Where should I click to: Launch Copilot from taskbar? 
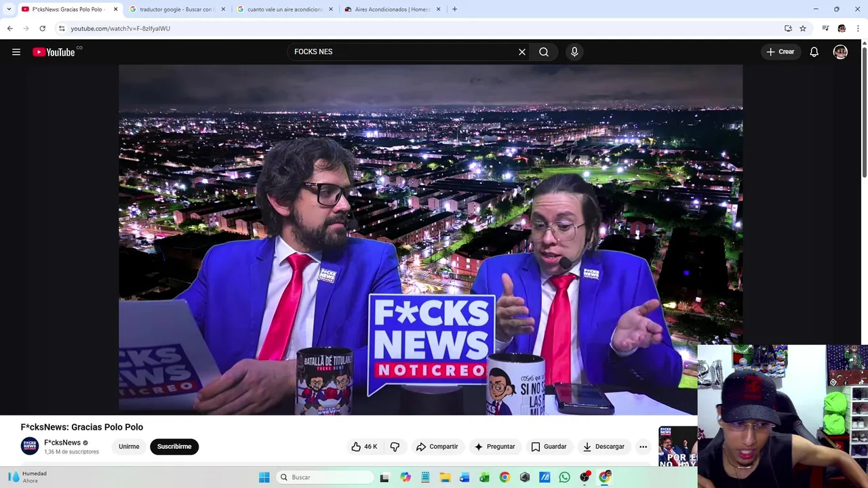click(x=406, y=477)
